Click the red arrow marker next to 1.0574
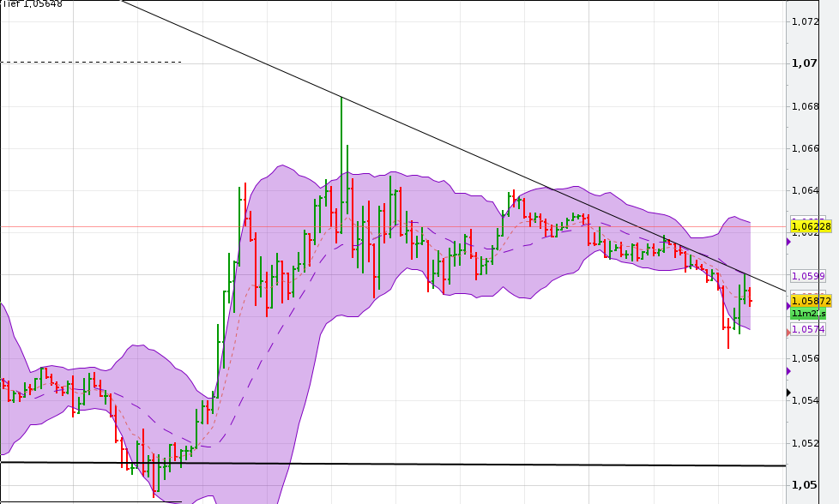839x504 pixels. [787, 331]
